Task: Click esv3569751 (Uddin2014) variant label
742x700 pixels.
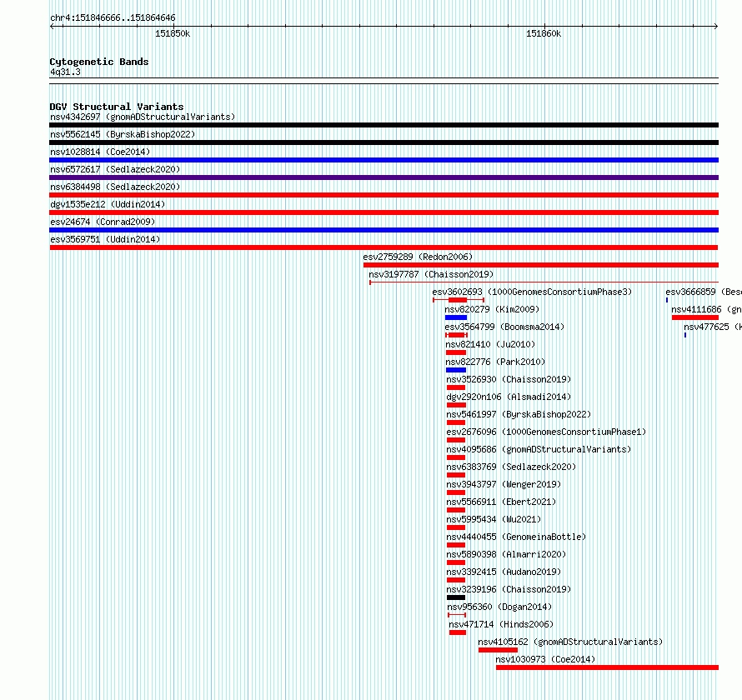Action: [105, 239]
